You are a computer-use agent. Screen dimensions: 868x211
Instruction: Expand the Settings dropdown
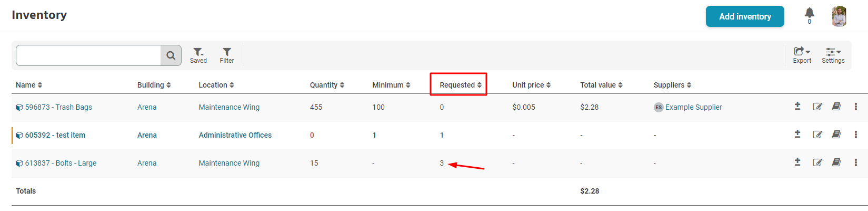tap(833, 55)
